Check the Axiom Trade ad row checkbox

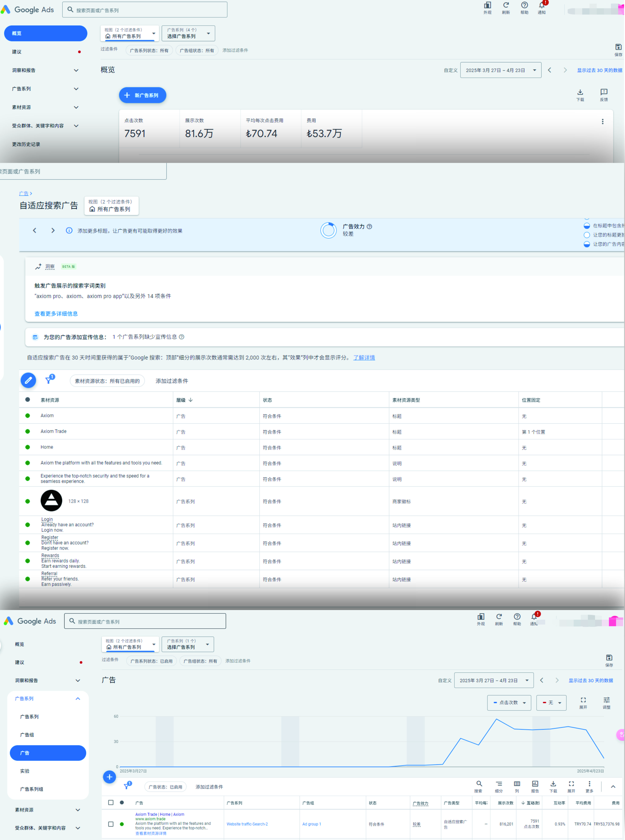tap(111, 824)
